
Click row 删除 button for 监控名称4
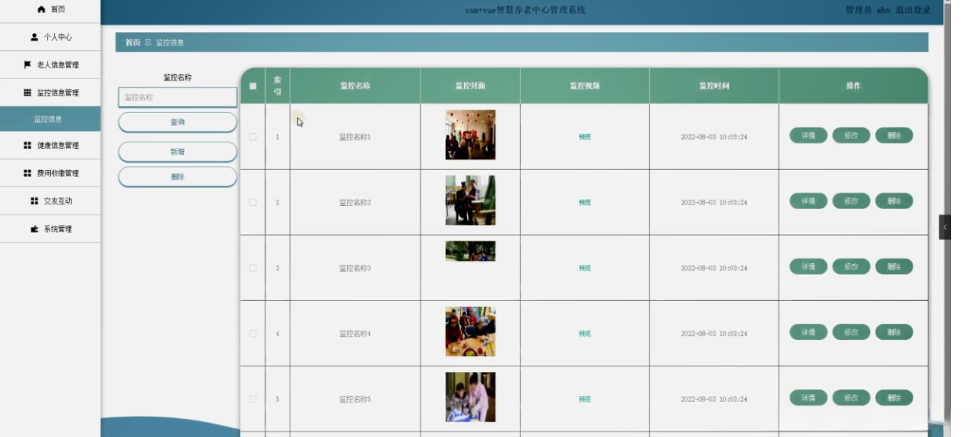[x=895, y=333]
